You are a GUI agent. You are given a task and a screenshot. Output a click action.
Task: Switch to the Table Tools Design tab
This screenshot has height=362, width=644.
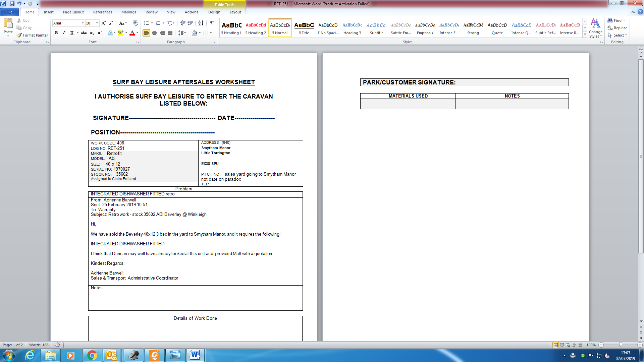[x=214, y=12]
